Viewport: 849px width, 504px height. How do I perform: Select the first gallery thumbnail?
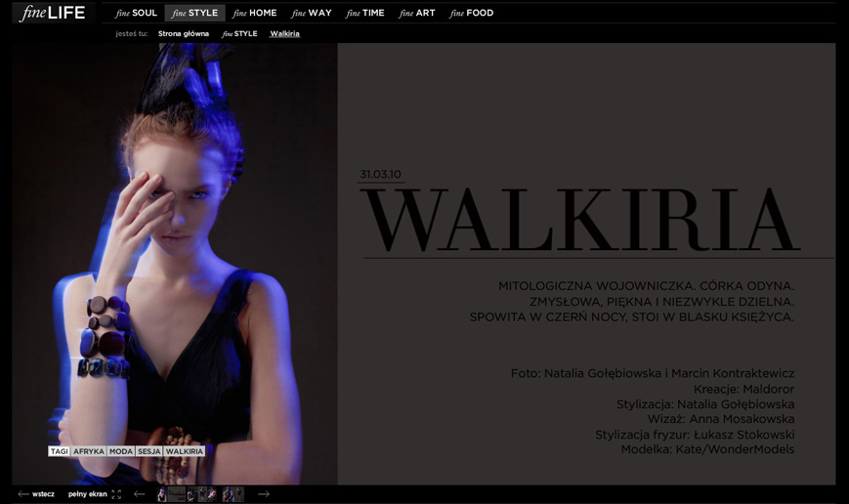click(x=162, y=494)
